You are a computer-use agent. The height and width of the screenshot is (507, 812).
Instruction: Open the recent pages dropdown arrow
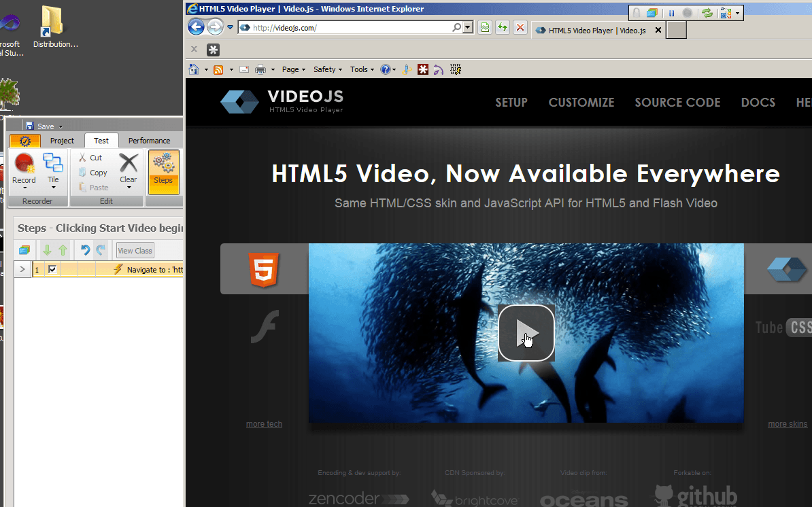point(230,27)
